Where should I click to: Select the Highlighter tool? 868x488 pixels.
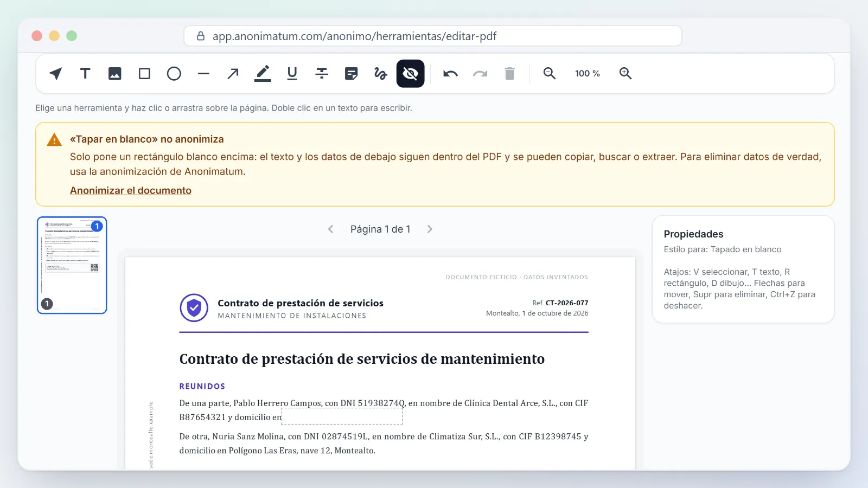click(x=263, y=74)
